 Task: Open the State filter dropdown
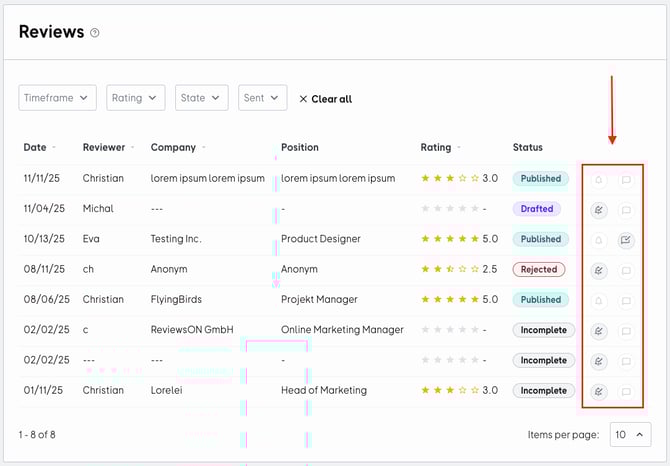(202, 98)
